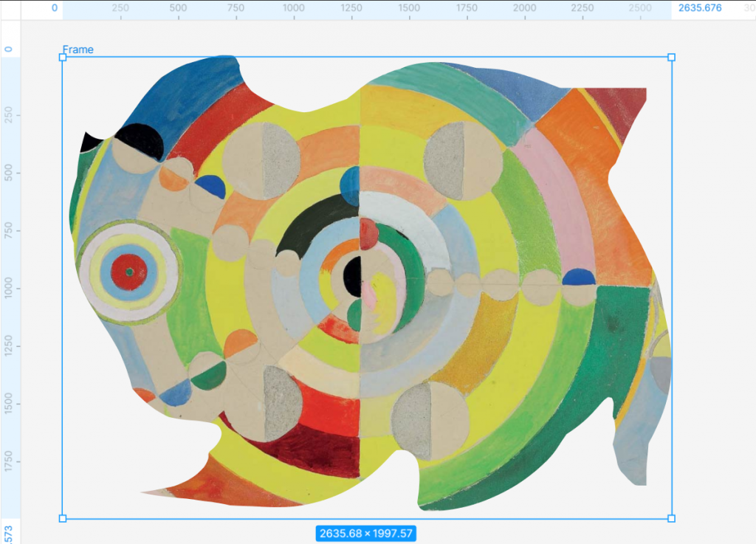Image resolution: width=756 pixels, height=544 pixels.
Task: Click the right-edge midpoint handle
Action: (x=670, y=288)
